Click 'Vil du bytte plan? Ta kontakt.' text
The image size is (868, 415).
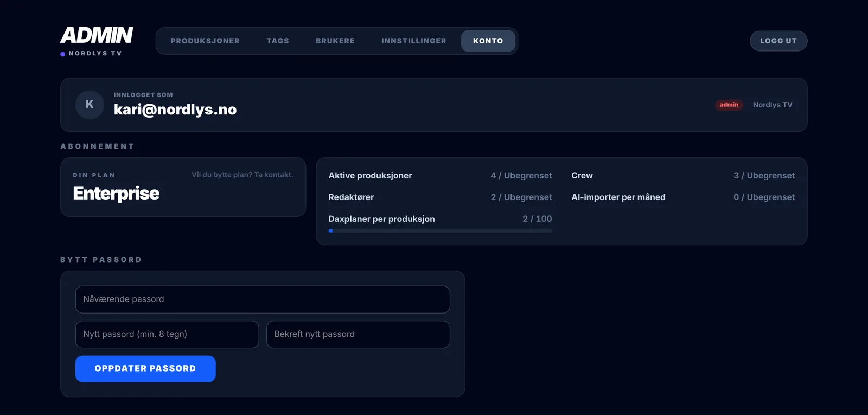tap(242, 175)
